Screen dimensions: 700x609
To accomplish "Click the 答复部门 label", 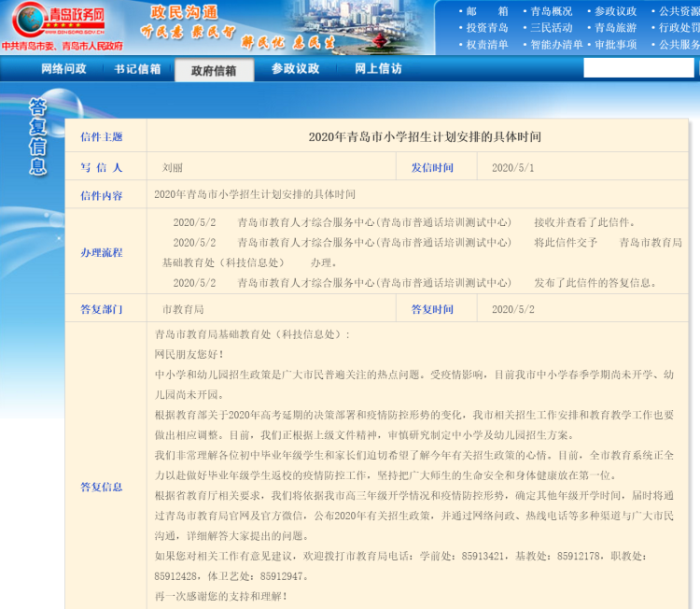I will [x=102, y=309].
